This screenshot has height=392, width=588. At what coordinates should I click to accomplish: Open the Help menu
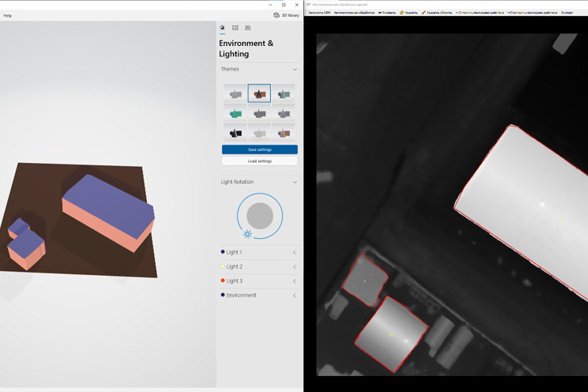[x=8, y=15]
